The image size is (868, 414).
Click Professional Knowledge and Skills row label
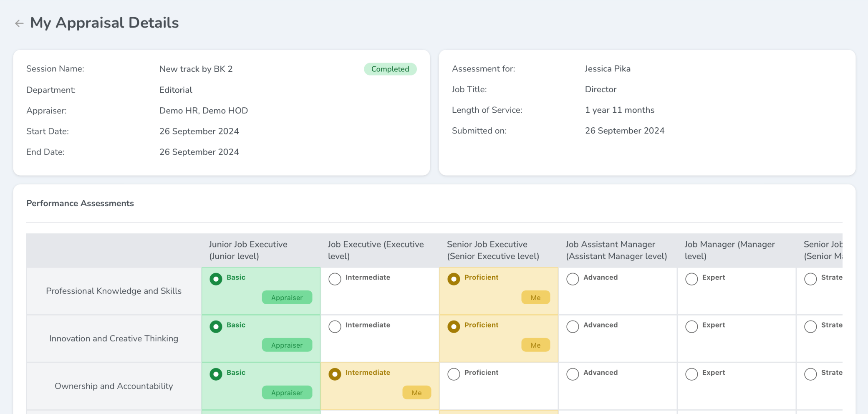pyautogui.click(x=114, y=291)
